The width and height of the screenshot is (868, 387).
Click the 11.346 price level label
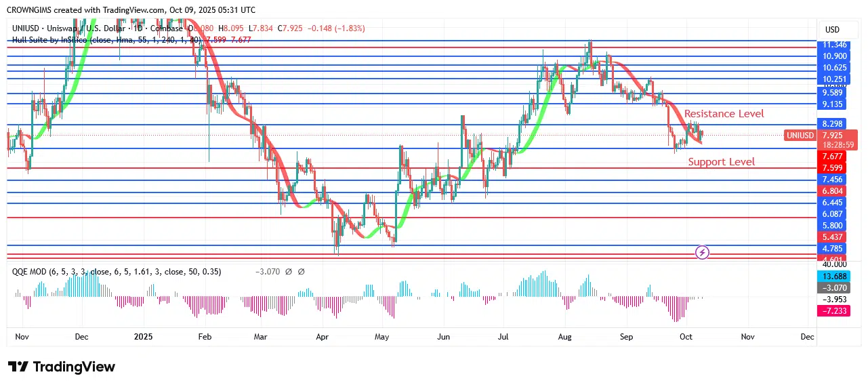[x=833, y=45]
